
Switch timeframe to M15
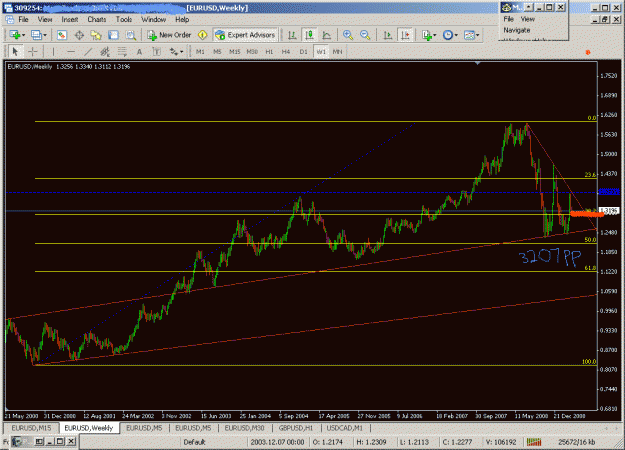coord(234,52)
